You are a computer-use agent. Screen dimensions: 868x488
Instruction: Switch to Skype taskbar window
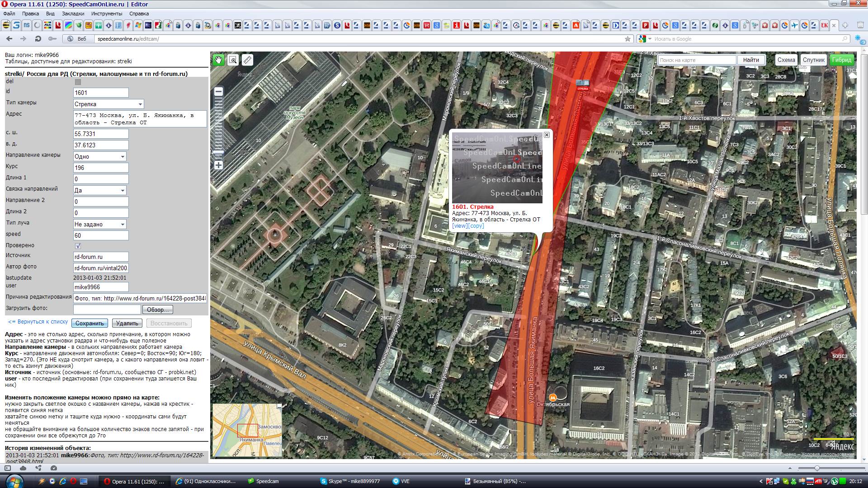351,481
